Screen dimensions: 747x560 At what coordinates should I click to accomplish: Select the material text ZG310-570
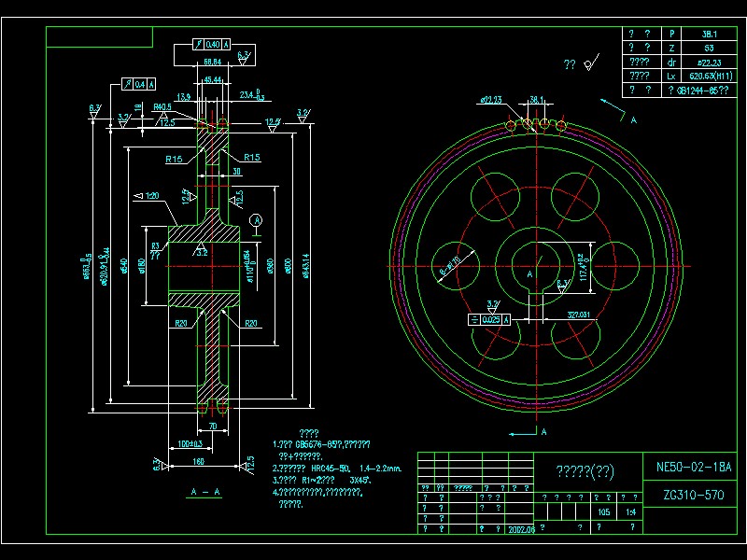(694, 496)
